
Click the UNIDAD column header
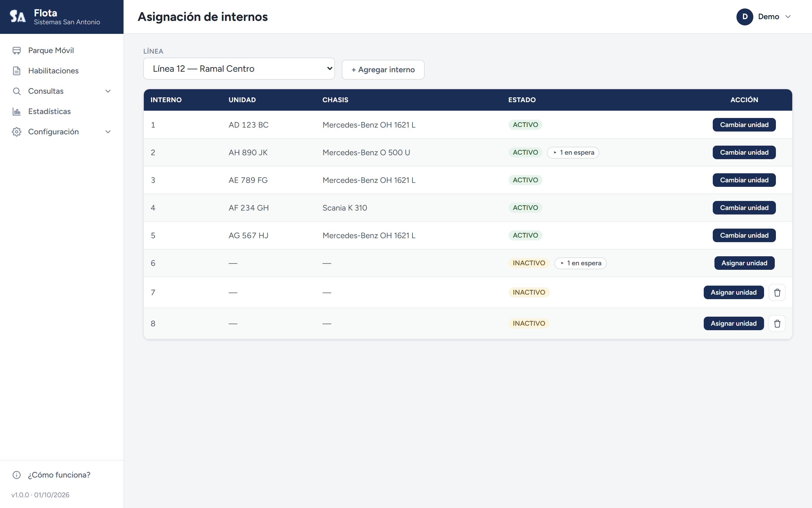pyautogui.click(x=242, y=100)
